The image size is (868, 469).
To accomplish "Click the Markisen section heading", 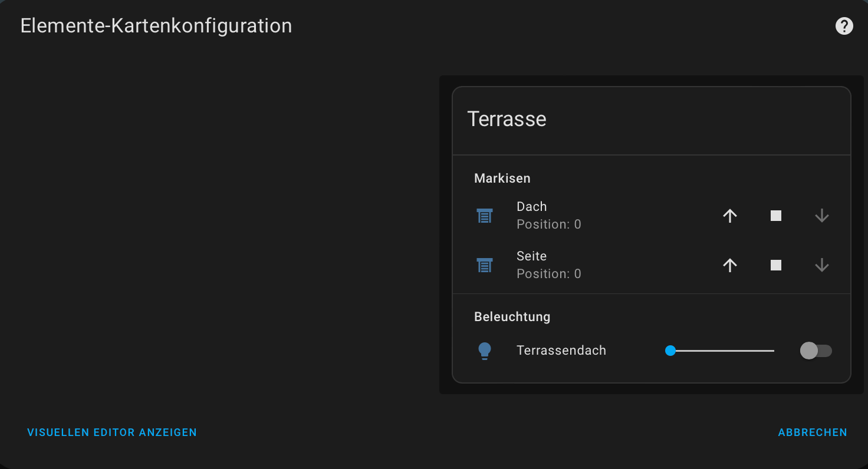I will coord(502,178).
